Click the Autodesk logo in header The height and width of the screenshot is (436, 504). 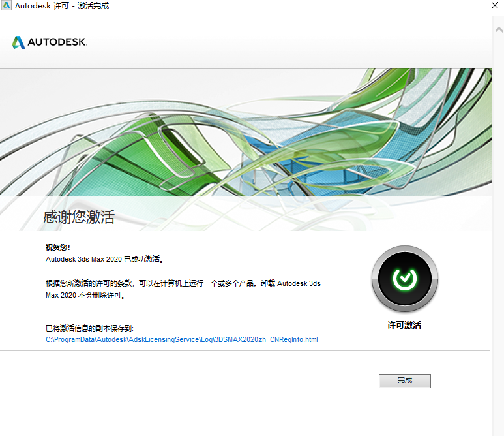[x=50, y=42]
